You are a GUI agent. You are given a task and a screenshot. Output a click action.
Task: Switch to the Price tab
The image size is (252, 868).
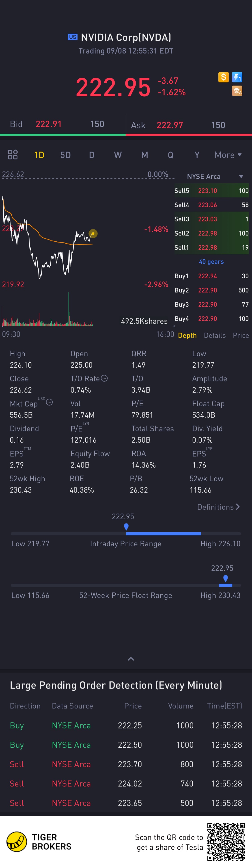point(241,335)
